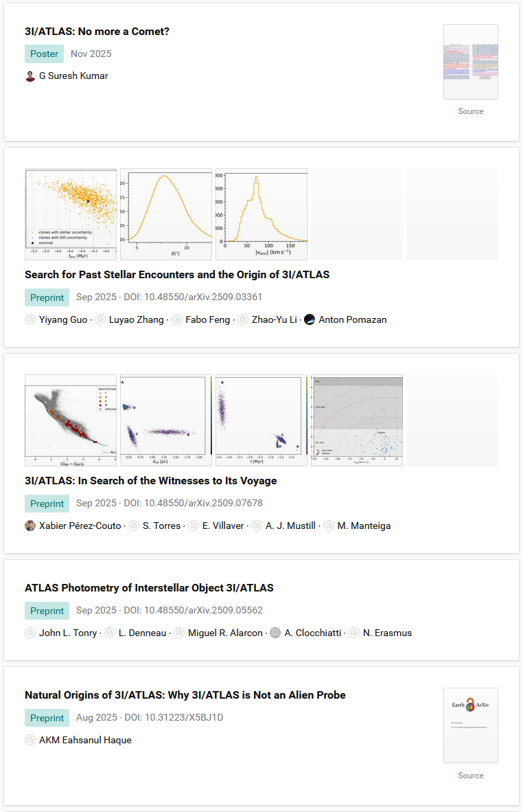The width and height of the screenshot is (523, 812).
Task: Open the orange scatter plot figure thumbnail
Action: coord(71,214)
